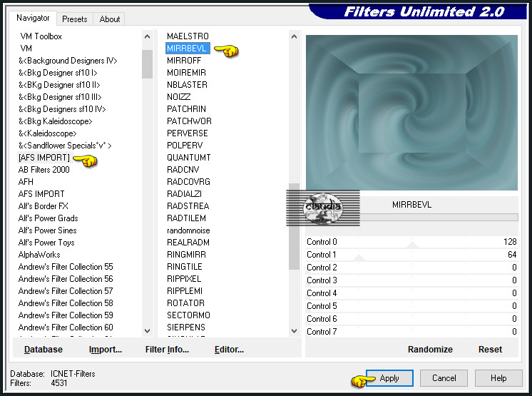Viewport: 532px width, 396px height.
Task: Select the VM Toolbox category
Action: tap(41, 36)
